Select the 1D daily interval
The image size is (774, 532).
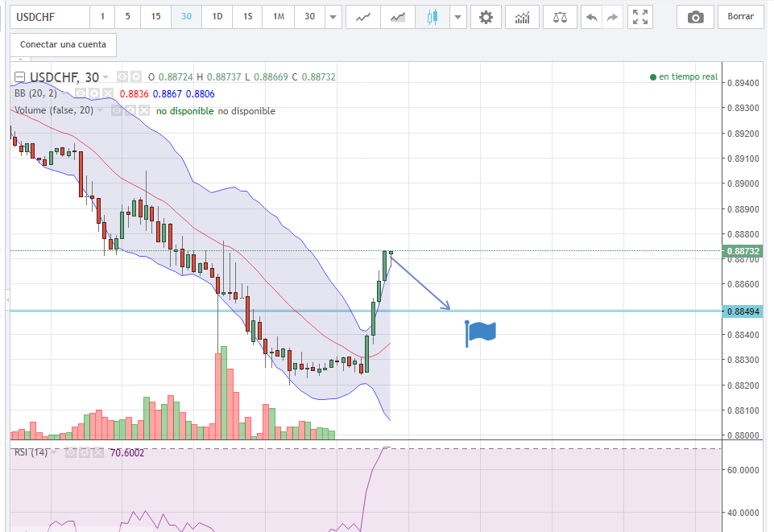click(217, 17)
